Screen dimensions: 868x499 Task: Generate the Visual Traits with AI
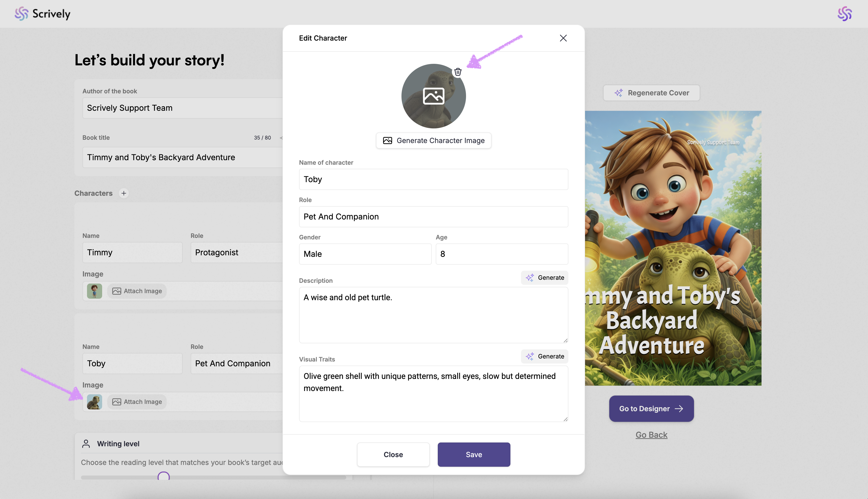(544, 356)
